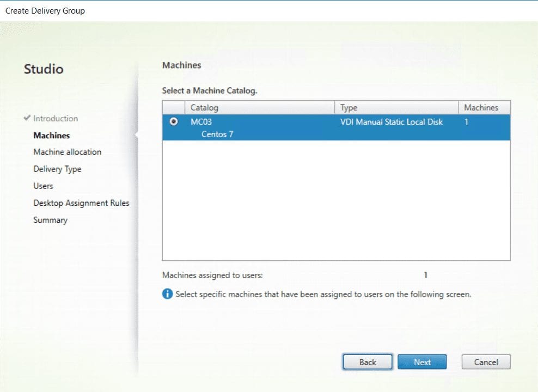Image resolution: width=538 pixels, height=392 pixels.
Task: Jump to the Summary step
Action: point(50,220)
